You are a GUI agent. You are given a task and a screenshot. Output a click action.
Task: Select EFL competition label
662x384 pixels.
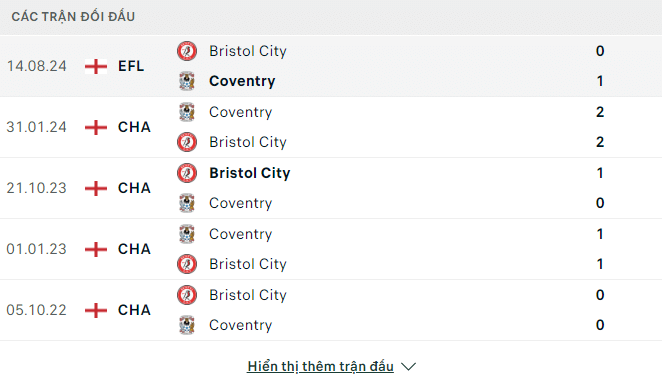tap(131, 66)
